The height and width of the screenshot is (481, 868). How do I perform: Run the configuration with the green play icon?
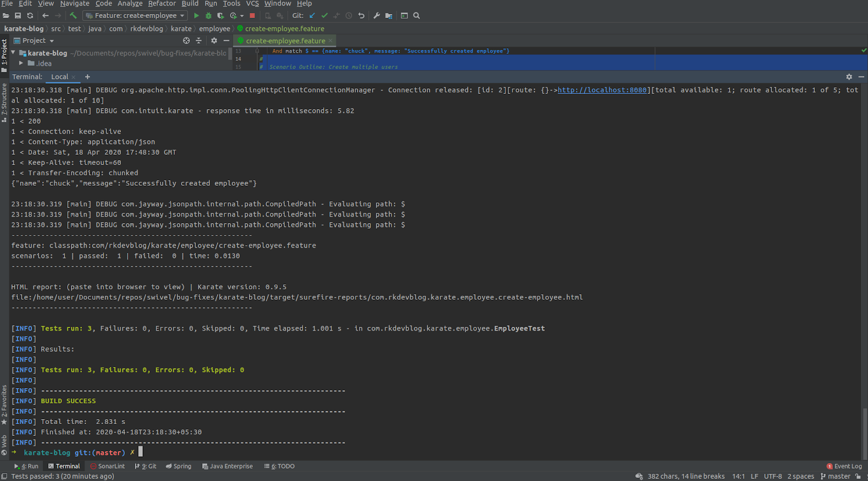tap(196, 16)
